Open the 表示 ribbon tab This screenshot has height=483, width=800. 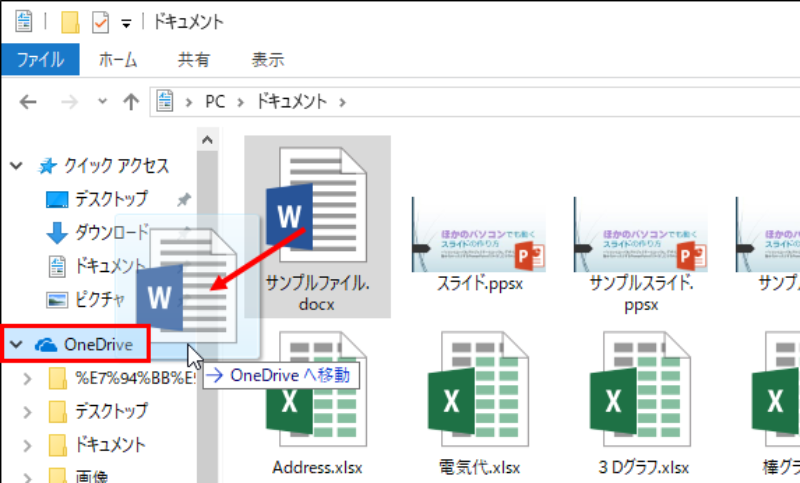click(267, 60)
